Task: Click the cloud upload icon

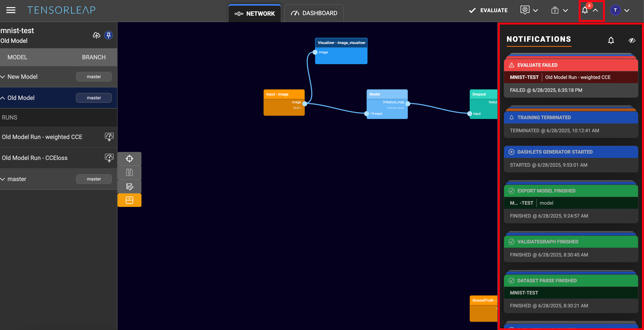Action: (97, 35)
